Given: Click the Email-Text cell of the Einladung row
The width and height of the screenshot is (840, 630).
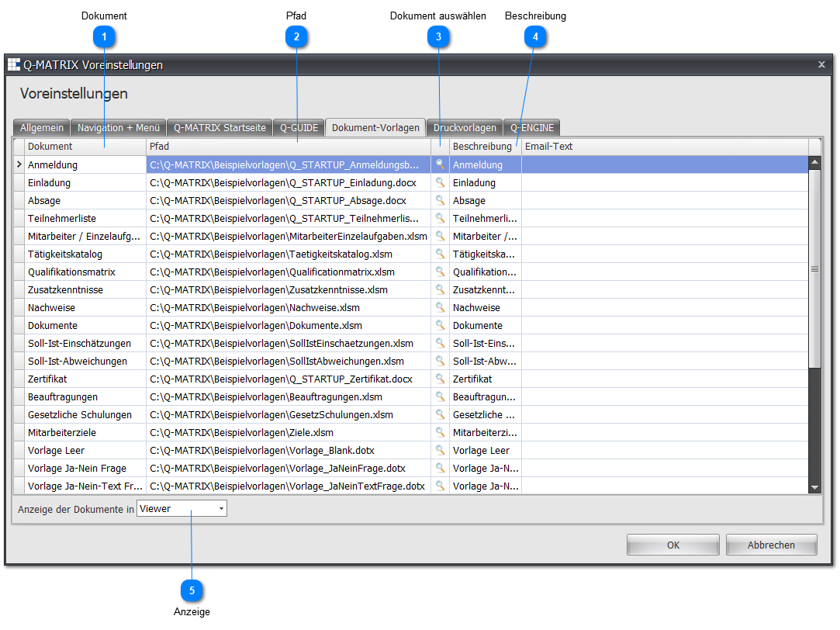Looking at the screenshot, I should [x=665, y=182].
